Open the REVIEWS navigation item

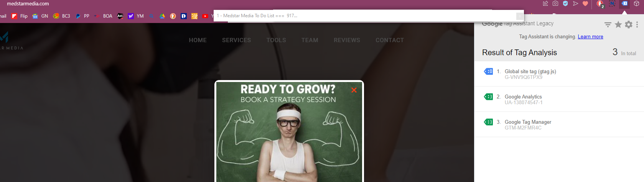click(347, 40)
